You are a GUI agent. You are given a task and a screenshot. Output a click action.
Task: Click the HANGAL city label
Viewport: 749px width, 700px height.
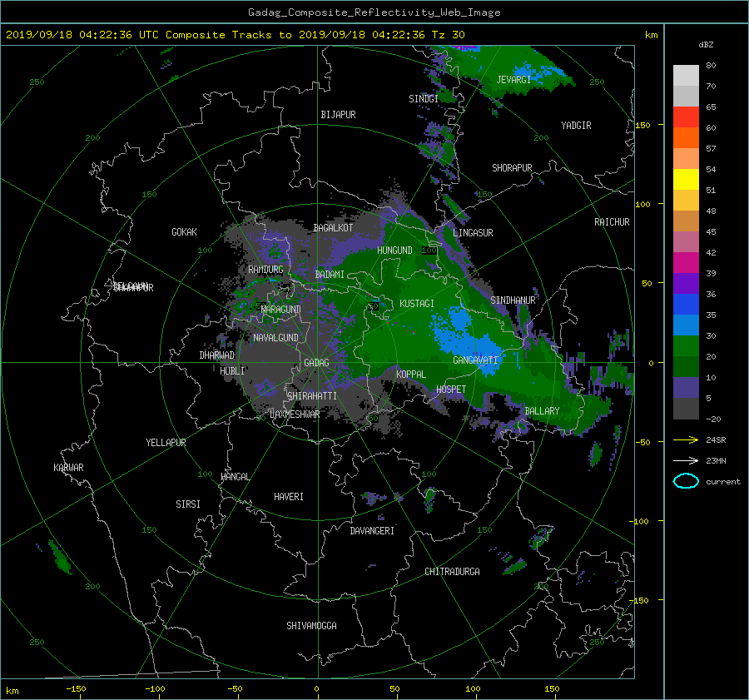[236, 477]
